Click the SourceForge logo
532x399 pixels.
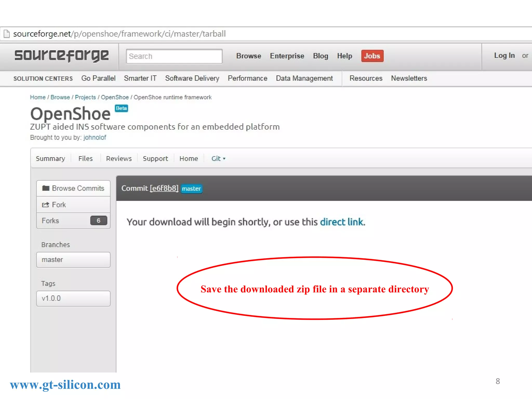pyautogui.click(x=62, y=56)
